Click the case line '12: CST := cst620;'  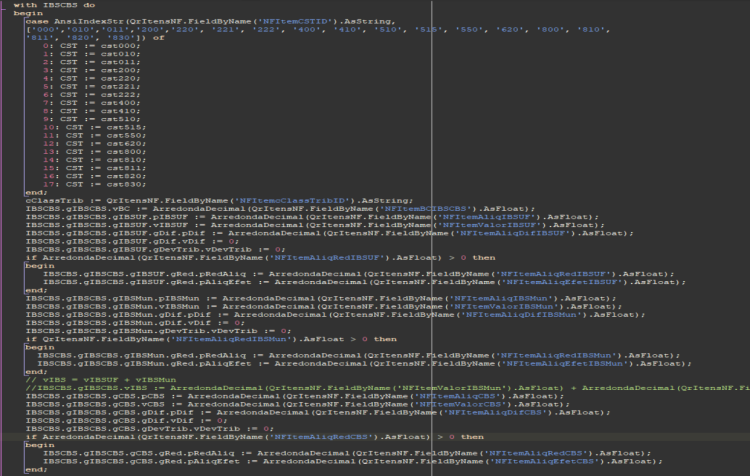pyautogui.click(x=94, y=144)
